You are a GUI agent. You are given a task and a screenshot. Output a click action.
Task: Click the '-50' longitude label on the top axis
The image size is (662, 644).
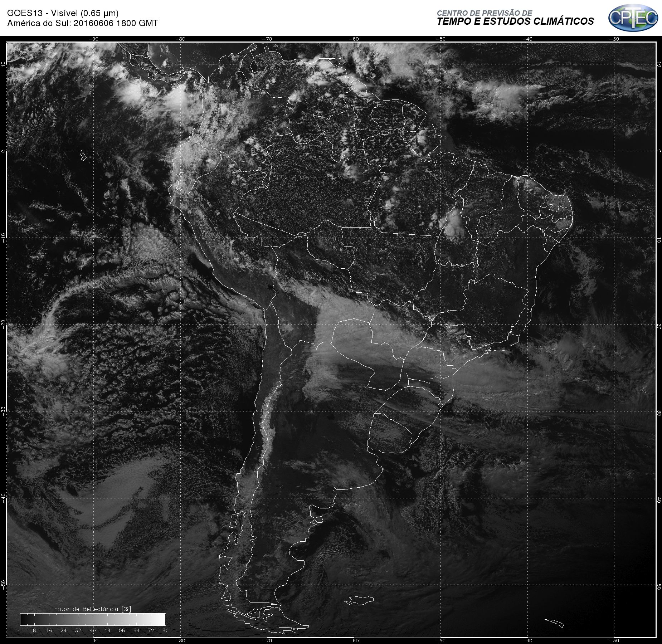(441, 39)
